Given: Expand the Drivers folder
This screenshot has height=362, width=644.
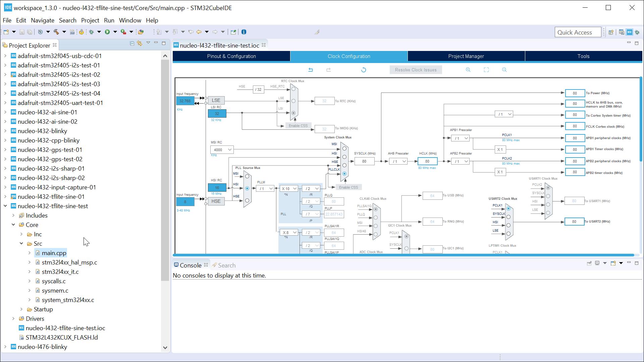Looking at the screenshot, I should [13, 319].
